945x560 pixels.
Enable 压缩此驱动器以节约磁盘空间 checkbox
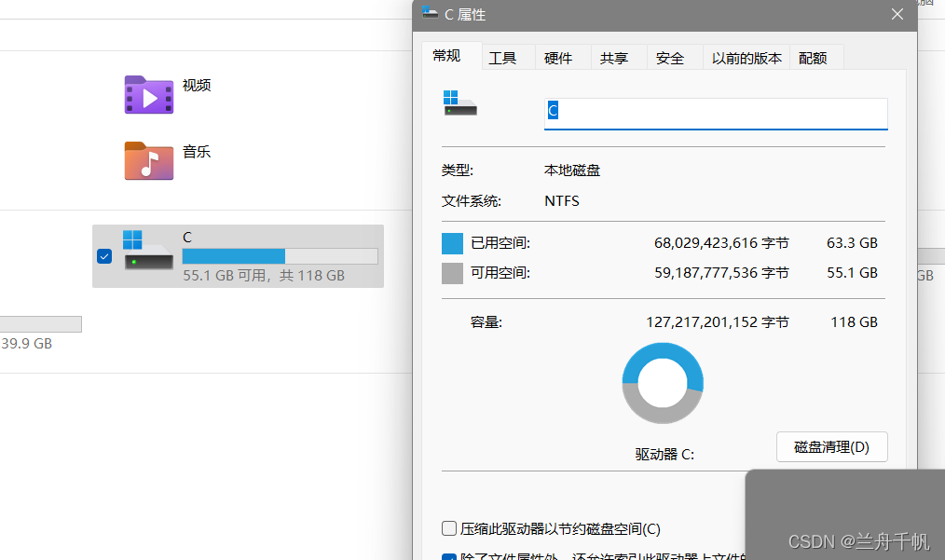coord(449,528)
